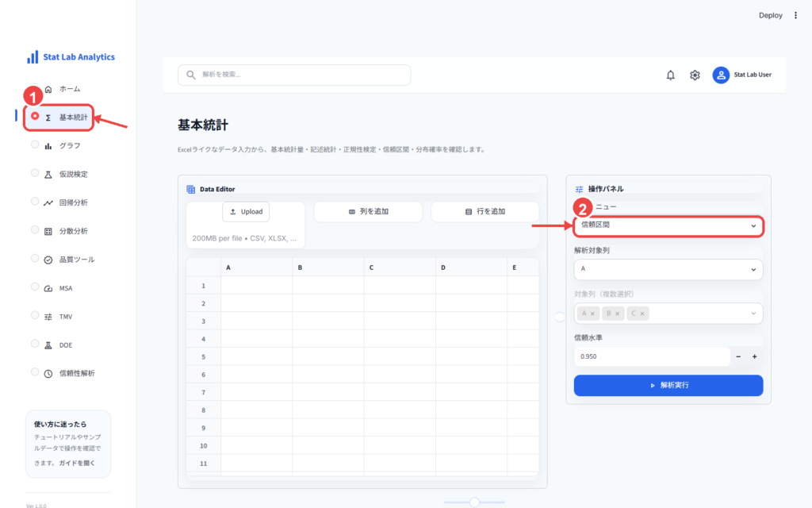Click the home icon beside ホーム
Image resolution: width=812 pixels, height=508 pixels.
tap(48, 89)
